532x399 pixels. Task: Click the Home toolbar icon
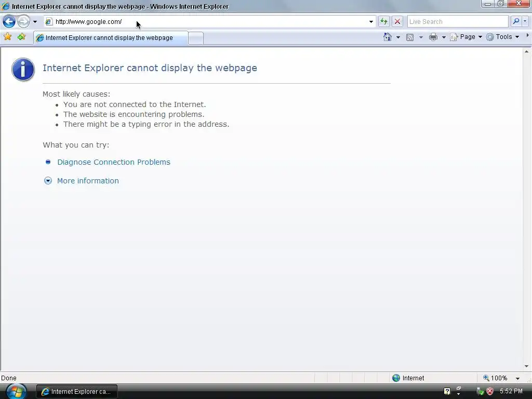[x=388, y=37]
